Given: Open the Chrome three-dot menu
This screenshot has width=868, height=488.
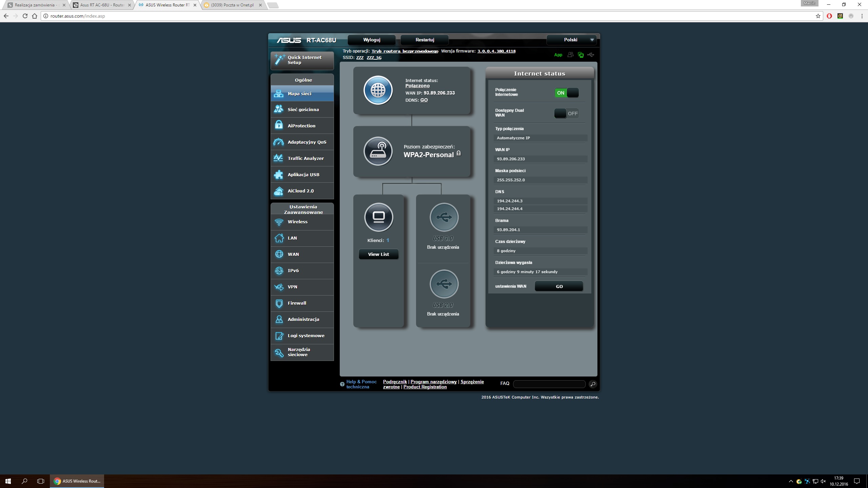Looking at the screenshot, I should pyautogui.click(x=862, y=16).
